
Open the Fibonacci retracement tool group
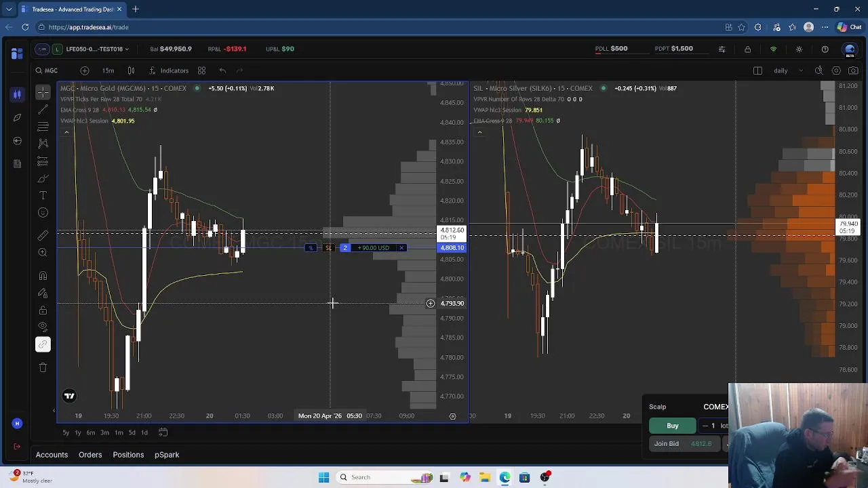(43, 126)
